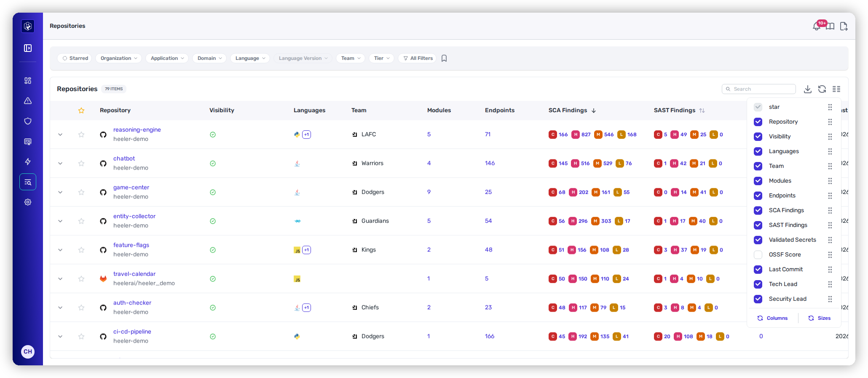Open the alerts triangle icon in sidebar
This screenshot has width=868, height=378.
click(x=28, y=101)
